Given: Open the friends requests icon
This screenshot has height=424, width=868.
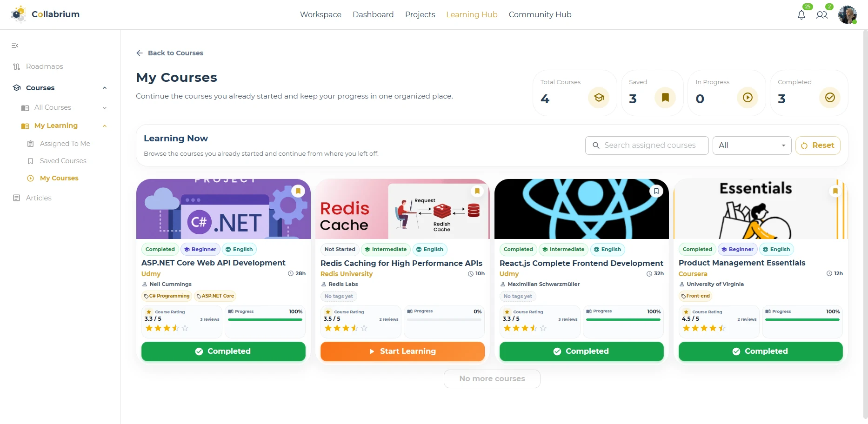Looking at the screenshot, I should pos(822,15).
